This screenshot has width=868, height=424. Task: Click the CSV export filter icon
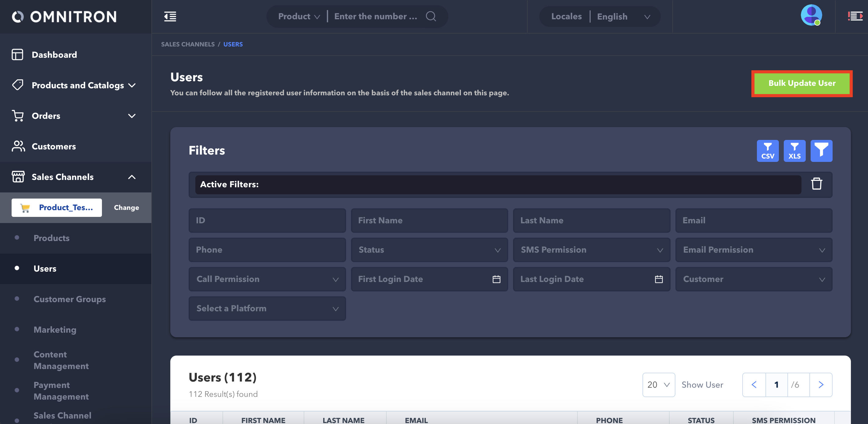click(767, 151)
